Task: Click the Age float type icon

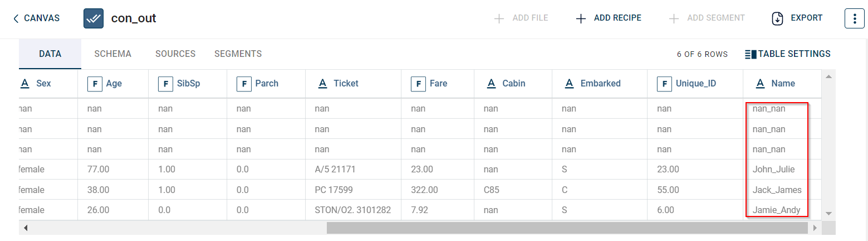Action: pyautogui.click(x=95, y=84)
